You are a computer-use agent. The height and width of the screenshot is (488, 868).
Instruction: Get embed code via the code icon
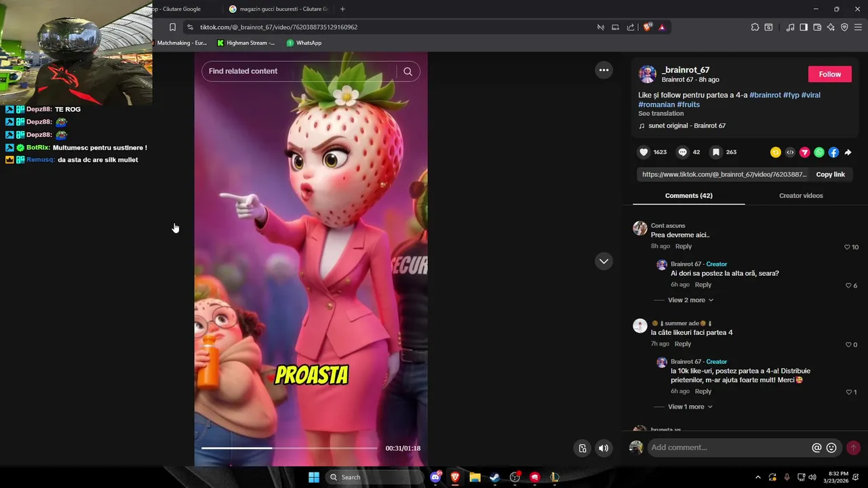coord(790,152)
